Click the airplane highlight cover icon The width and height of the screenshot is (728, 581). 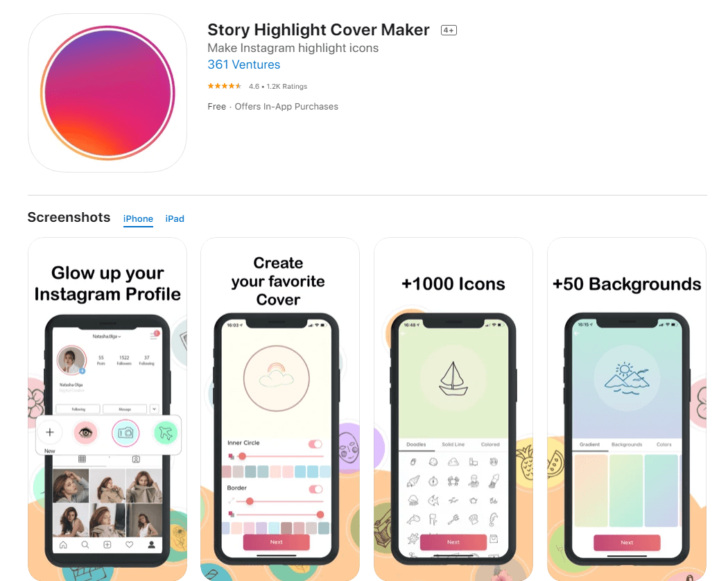click(x=165, y=433)
